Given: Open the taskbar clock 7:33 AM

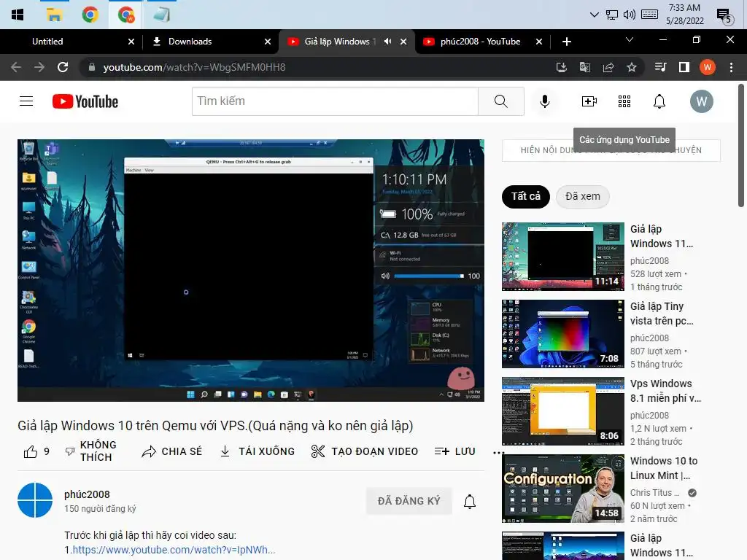Looking at the screenshot, I should 684,15.
